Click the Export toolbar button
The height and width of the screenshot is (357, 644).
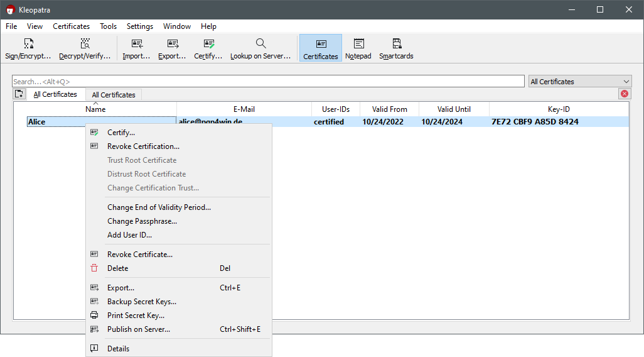172,48
